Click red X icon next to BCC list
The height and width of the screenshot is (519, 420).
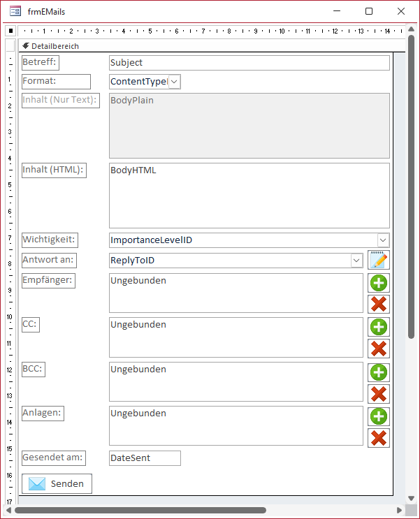[379, 393]
